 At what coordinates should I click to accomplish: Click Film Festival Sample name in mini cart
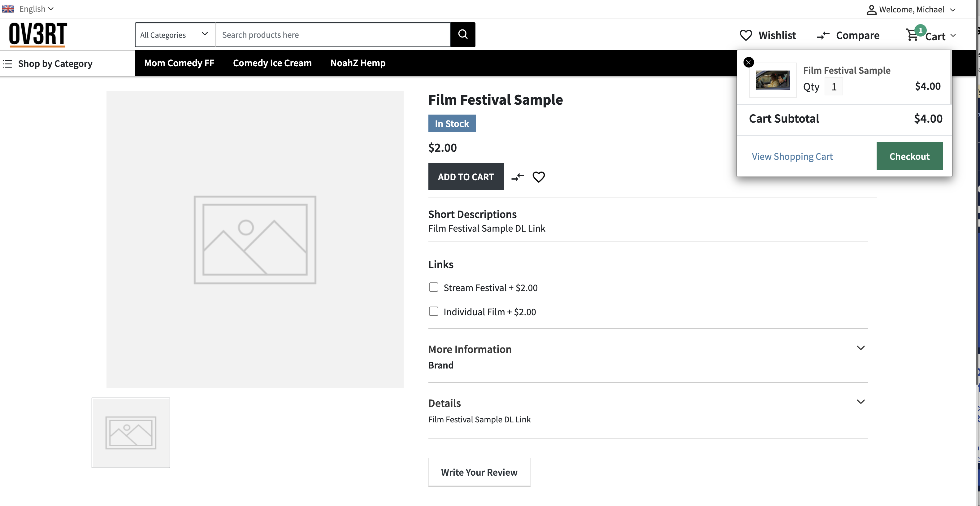coord(847,70)
